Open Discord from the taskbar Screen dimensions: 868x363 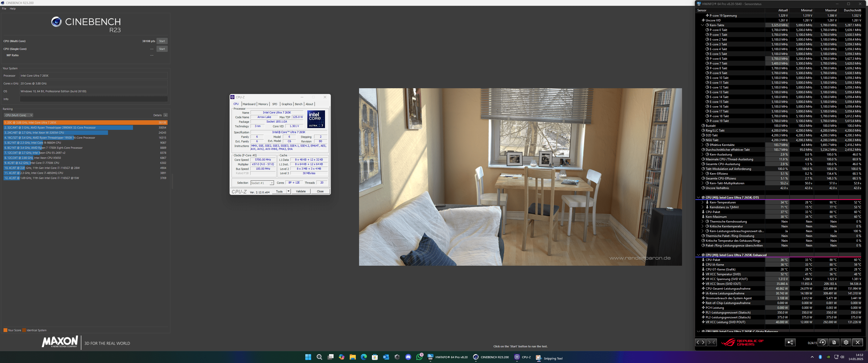[408, 357]
